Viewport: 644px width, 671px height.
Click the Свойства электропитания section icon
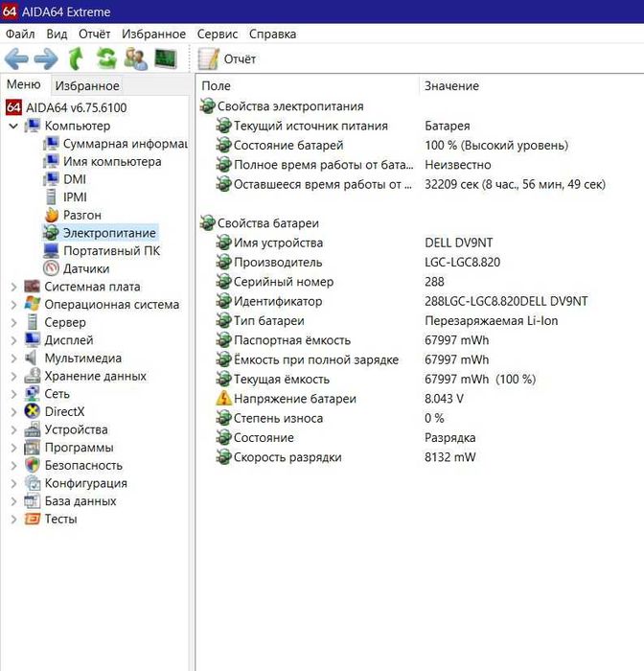pos(208,106)
